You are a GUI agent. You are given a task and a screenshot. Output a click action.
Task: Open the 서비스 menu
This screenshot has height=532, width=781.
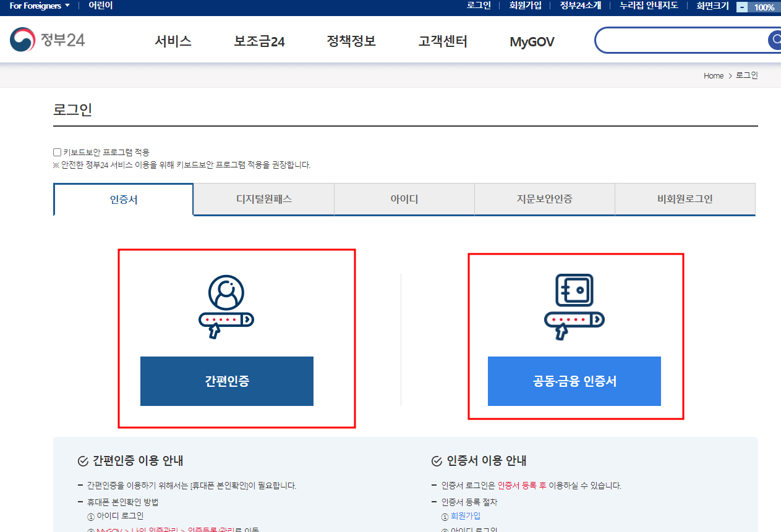(x=173, y=41)
